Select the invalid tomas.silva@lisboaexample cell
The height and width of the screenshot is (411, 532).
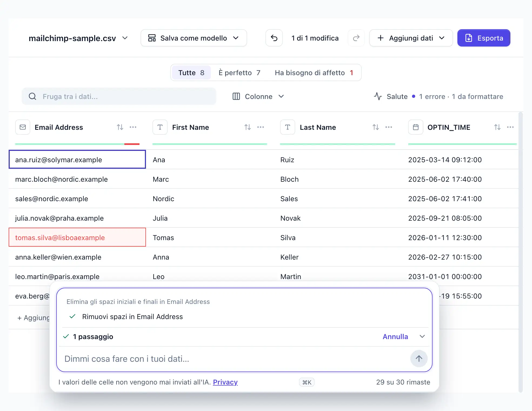(77, 237)
